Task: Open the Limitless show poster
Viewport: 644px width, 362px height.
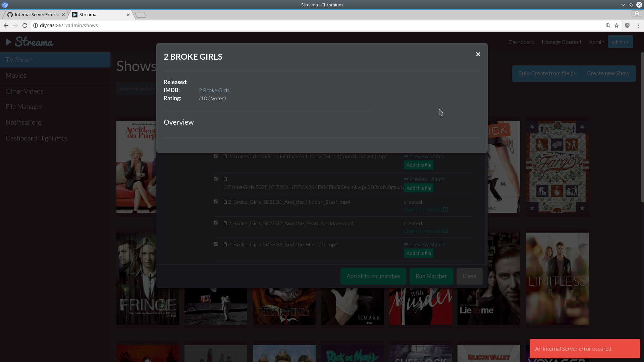Action: tap(557, 278)
